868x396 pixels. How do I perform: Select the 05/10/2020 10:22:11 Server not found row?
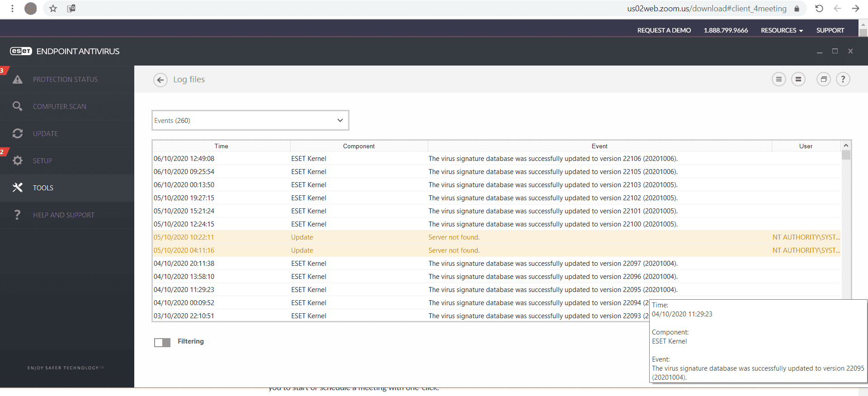453,237
